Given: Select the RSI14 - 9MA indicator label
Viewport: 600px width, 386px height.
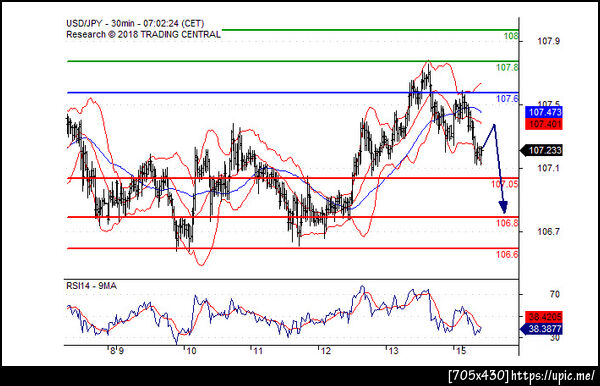Looking at the screenshot, I should 91,286.
